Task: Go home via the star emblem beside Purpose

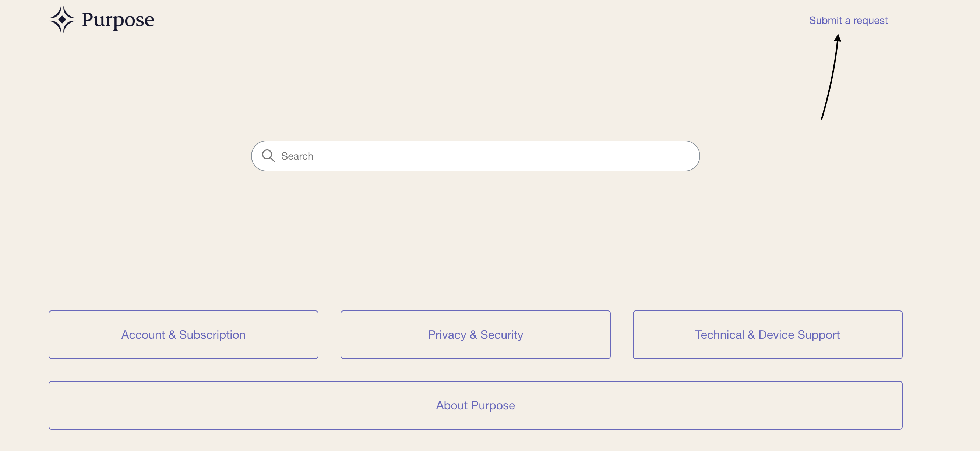Action: tap(62, 19)
